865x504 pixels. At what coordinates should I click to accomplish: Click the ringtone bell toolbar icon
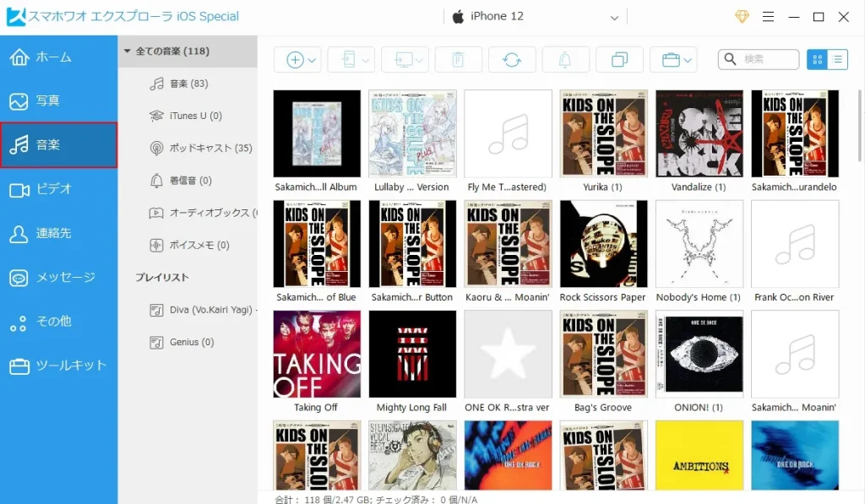tap(565, 59)
